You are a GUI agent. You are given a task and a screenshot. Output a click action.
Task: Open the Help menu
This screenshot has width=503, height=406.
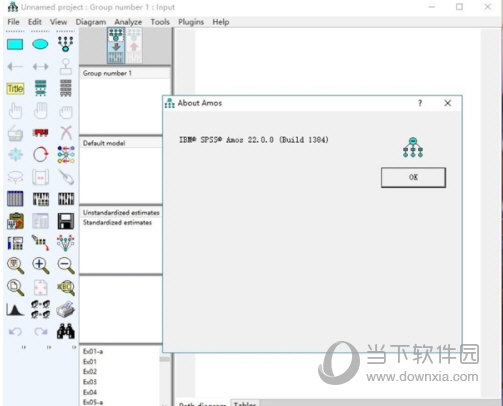tap(221, 22)
